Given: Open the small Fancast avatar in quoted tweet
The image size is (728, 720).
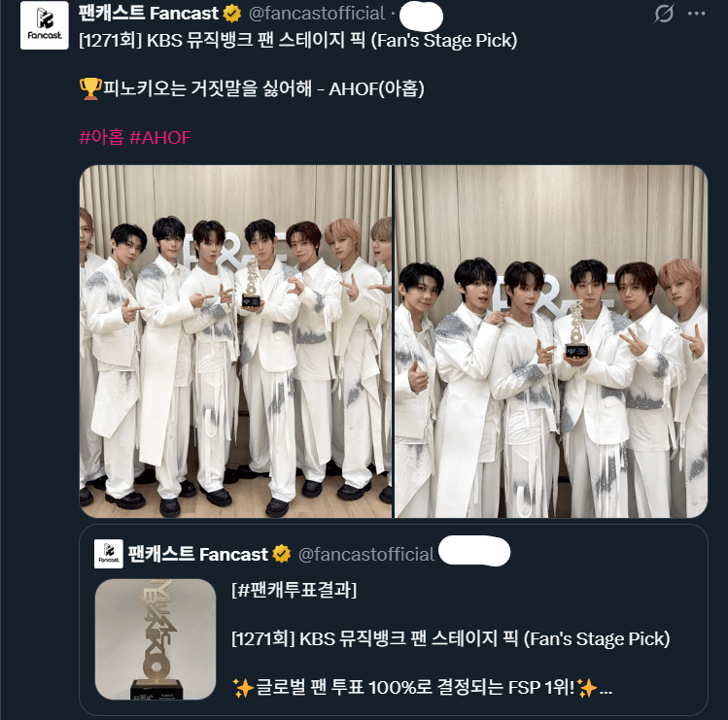Looking at the screenshot, I should [x=109, y=553].
